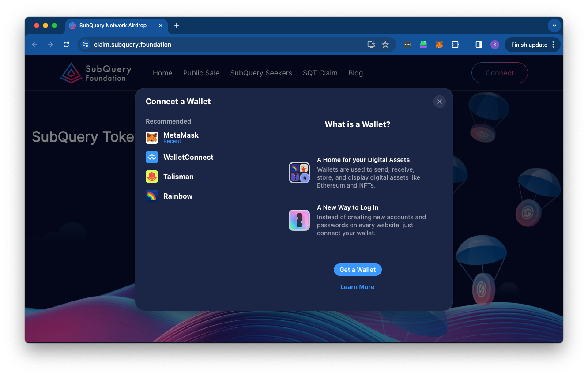The width and height of the screenshot is (588, 376).
Task: Click the Connect button in header
Action: (x=500, y=73)
